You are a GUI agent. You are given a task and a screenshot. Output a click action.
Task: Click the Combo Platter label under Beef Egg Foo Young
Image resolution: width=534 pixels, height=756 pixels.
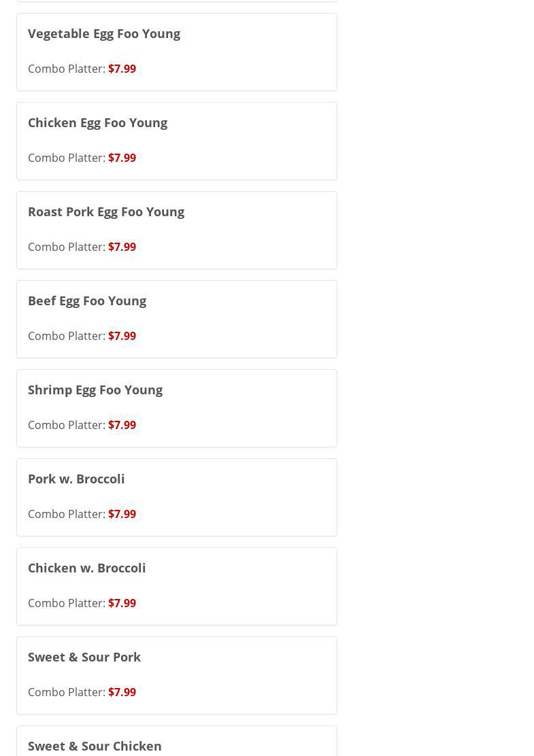[66, 336]
